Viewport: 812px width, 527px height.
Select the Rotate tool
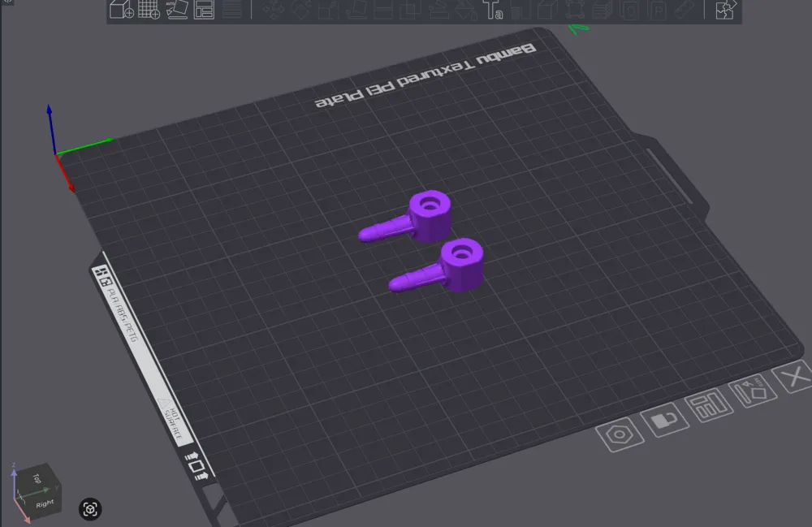[301, 11]
